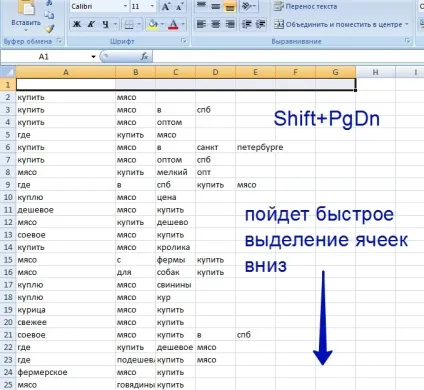Apply red font color with the A icon
424x390 pixels.
(x=173, y=24)
